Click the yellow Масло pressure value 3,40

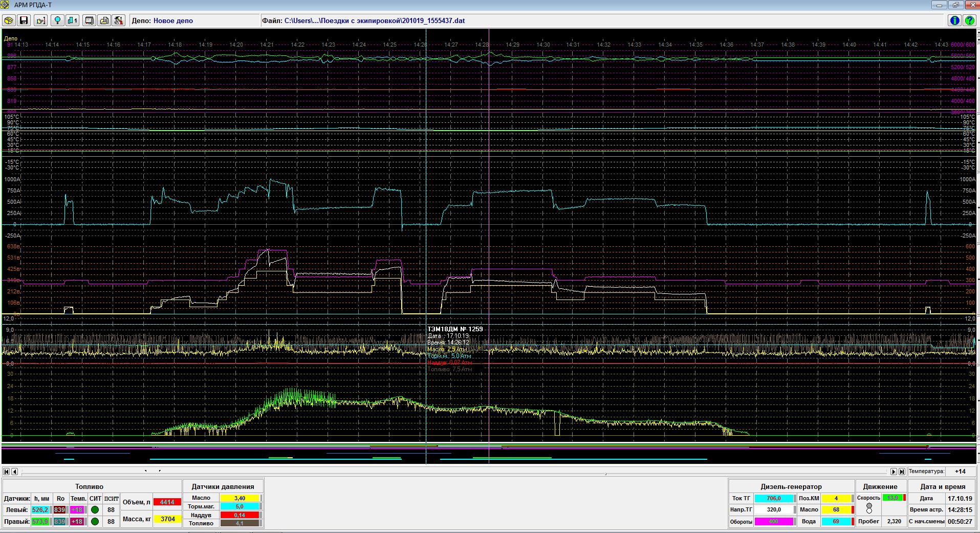click(239, 498)
